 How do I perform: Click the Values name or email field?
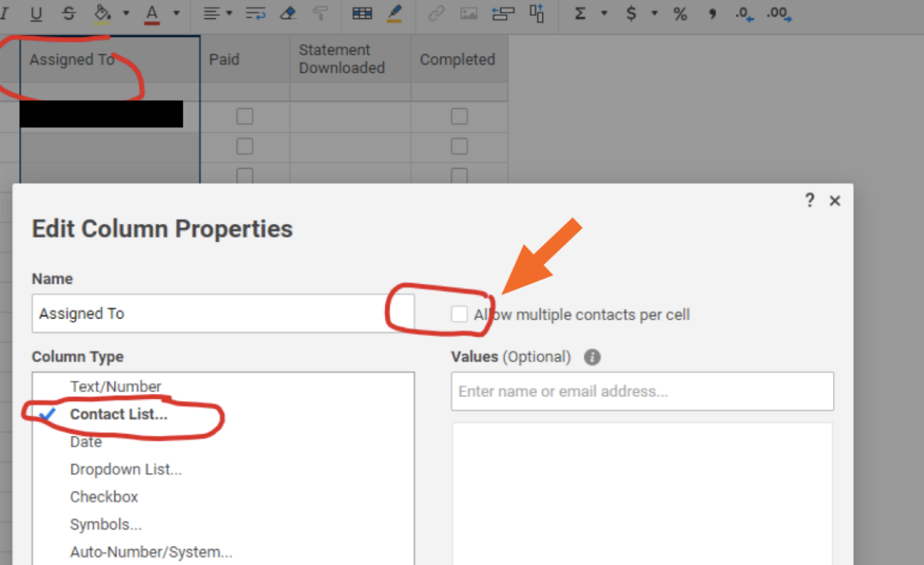642,391
